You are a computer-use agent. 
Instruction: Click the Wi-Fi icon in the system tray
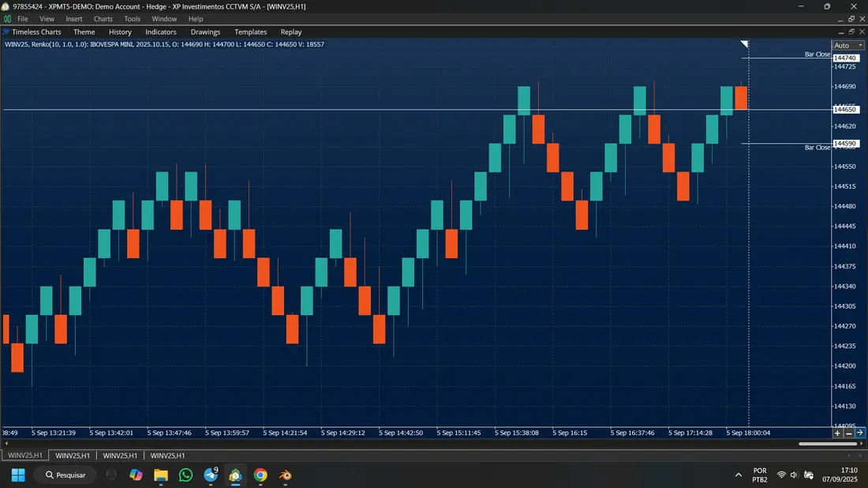pyautogui.click(x=781, y=475)
